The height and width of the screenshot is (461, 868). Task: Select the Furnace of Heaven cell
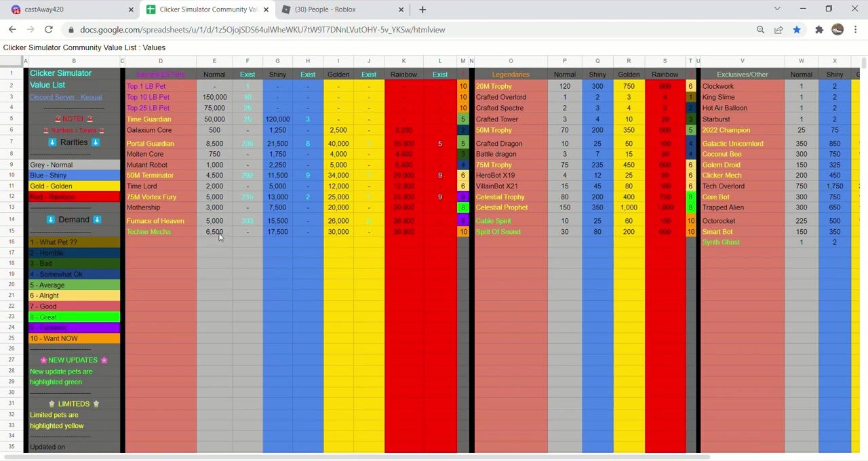tap(161, 220)
